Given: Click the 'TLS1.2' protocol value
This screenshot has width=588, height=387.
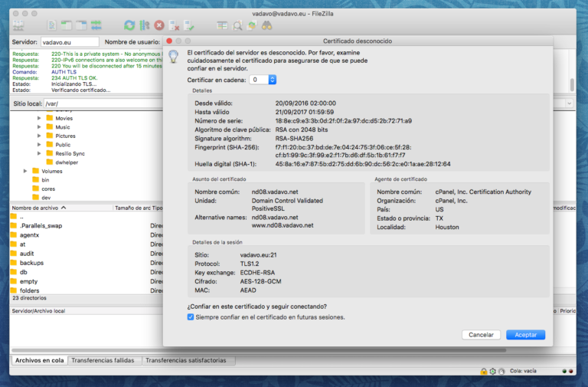Looking at the screenshot, I should [x=250, y=264].
